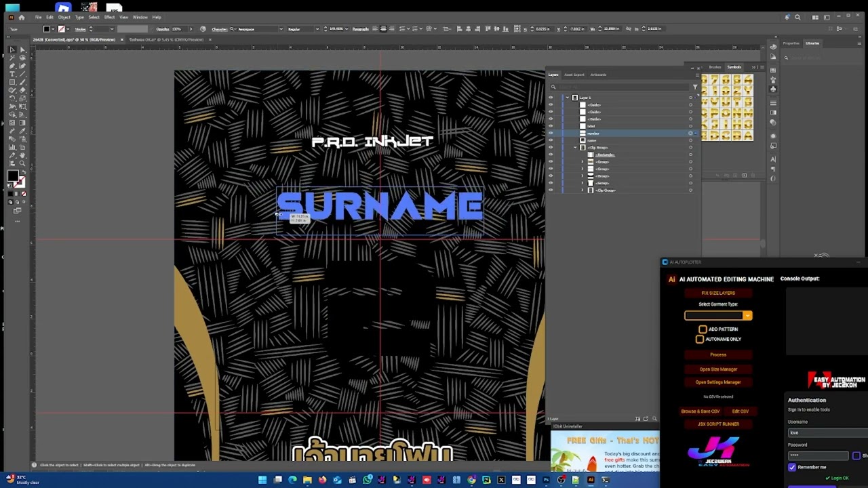Open the File menu

[39, 17]
